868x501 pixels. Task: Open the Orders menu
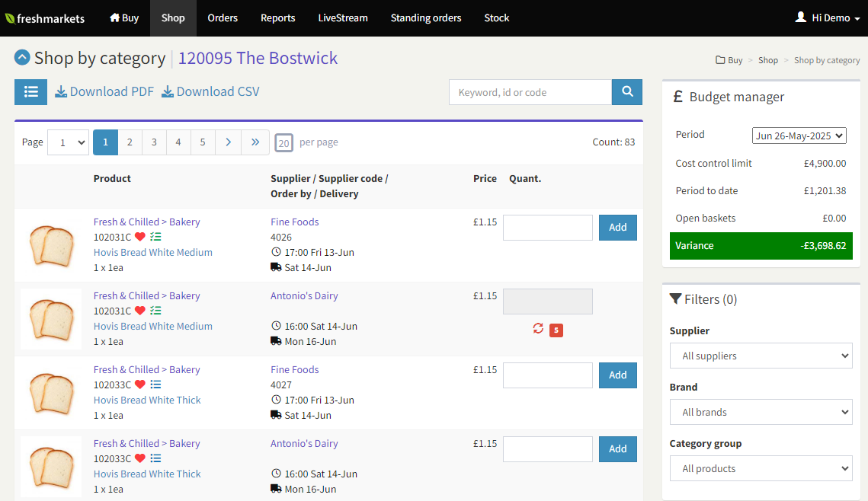click(223, 18)
